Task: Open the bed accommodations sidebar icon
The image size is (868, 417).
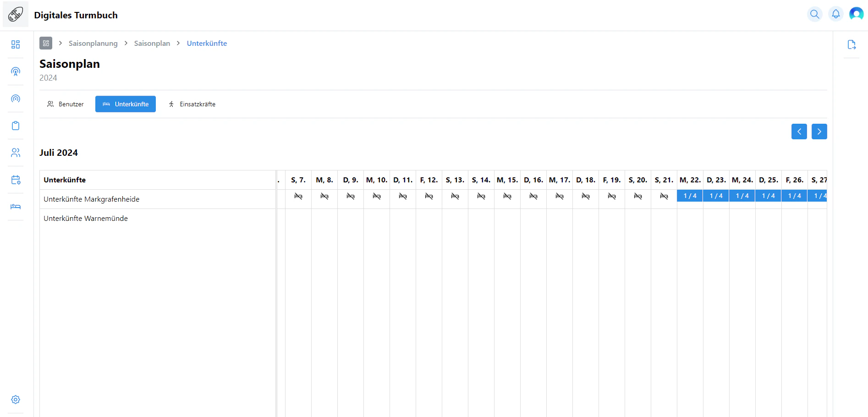Action: point(16,207)
